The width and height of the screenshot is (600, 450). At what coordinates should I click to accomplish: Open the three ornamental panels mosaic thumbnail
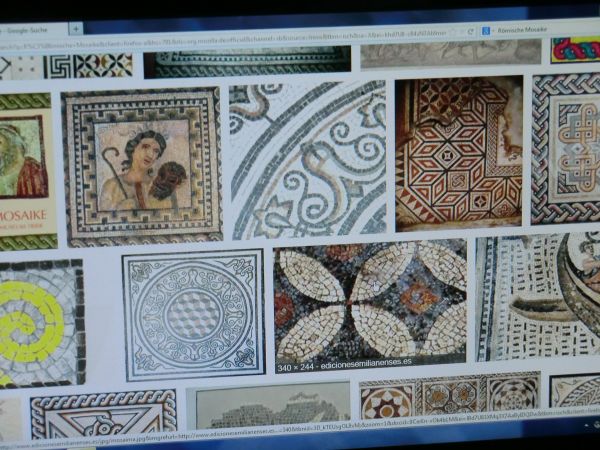click(450, 396)
